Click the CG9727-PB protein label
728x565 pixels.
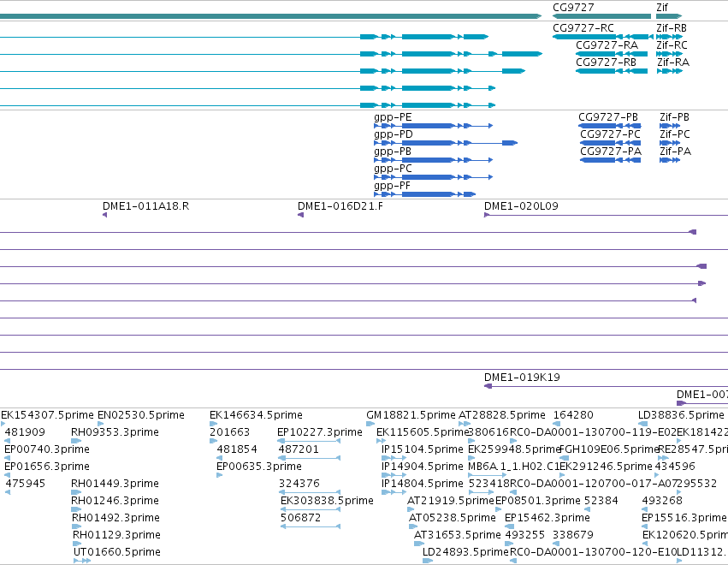pyautogui.click(x=608, y=117)
